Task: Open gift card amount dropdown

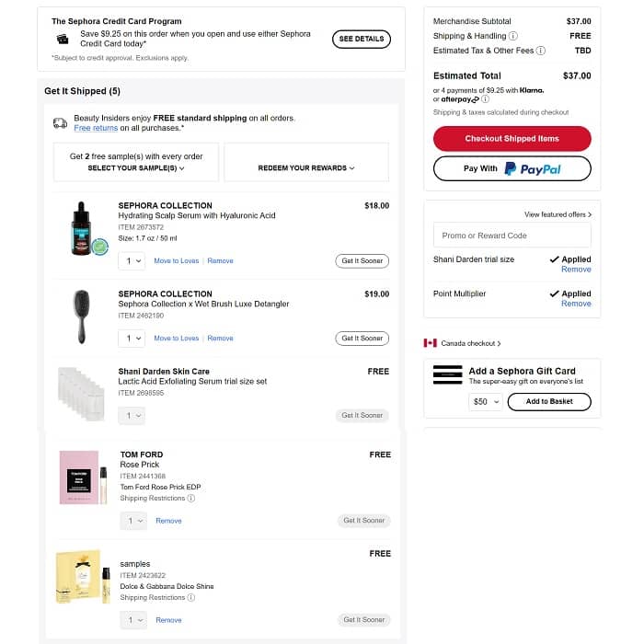Action: tap(485, 402)
